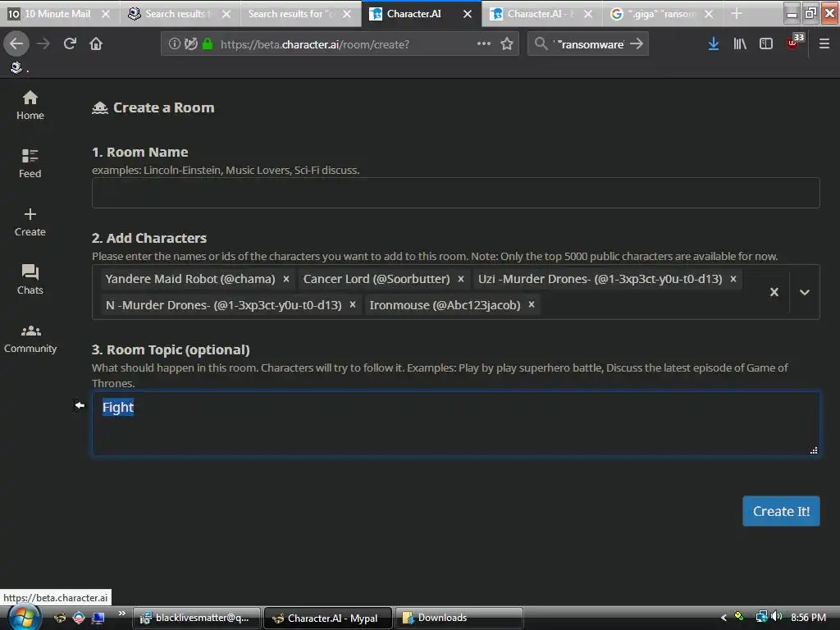
Task: Click the "ransomware" search box
Action: click(x=590, y=44)
